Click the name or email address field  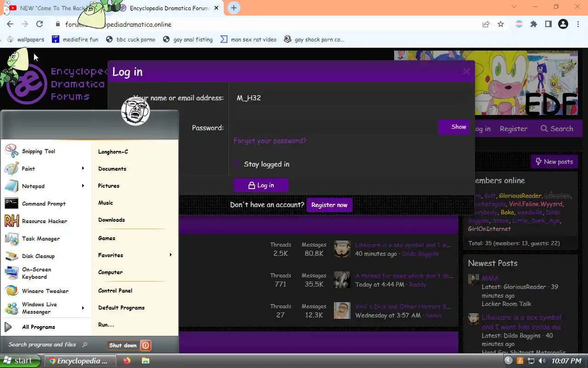pos(351,98)
